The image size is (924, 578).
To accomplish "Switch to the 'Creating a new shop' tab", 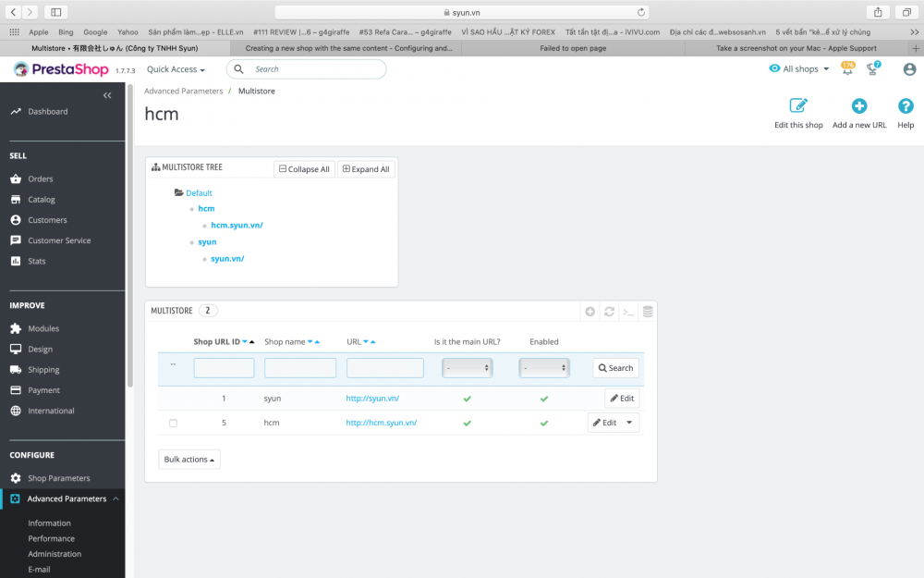I will pyautogui.click(x=348, y=48).
